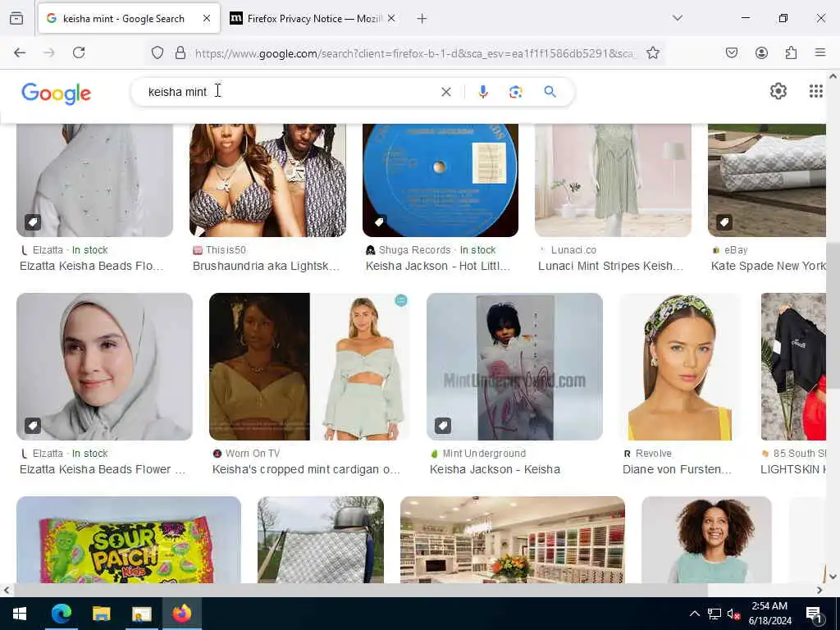Open the Thisis50 couple photo
Screen dimensions: 840x630
coord(268,180)
